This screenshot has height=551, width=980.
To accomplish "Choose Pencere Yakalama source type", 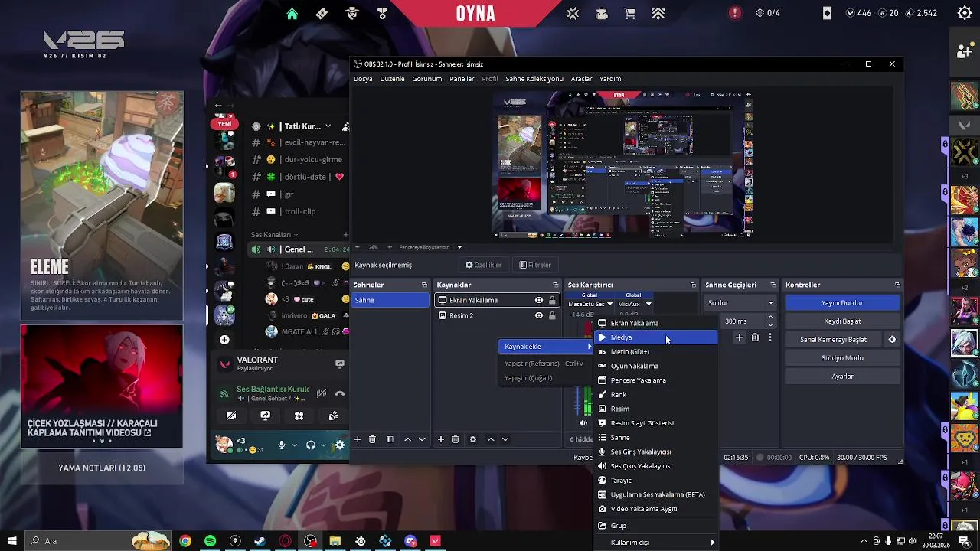I will pos(656,380).
